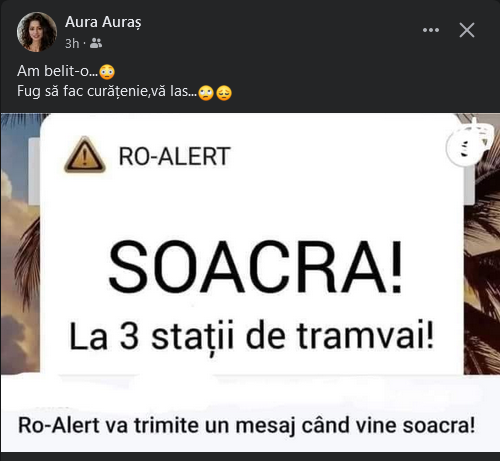Open the three-dot post options menu

tap(431, 30)
